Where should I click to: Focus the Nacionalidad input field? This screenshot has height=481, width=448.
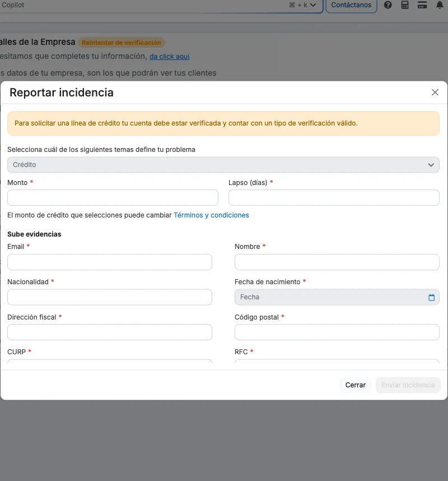(110, 297)
